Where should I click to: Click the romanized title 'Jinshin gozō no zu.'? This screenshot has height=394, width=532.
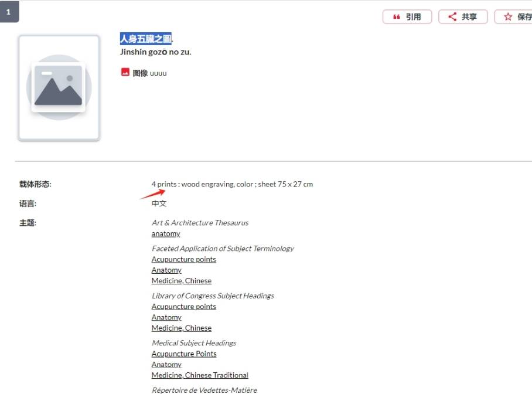pyautogui.click(x=156, y=52)
